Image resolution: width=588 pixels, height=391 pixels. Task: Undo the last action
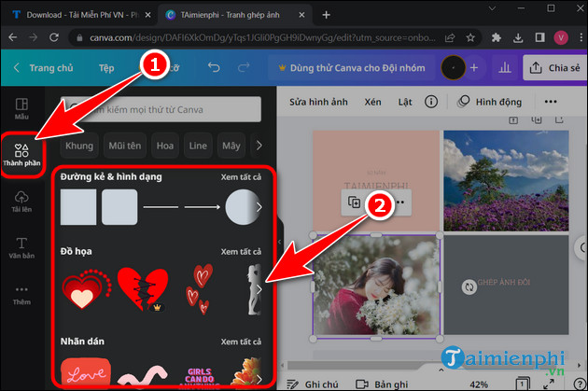coord(214,67)
